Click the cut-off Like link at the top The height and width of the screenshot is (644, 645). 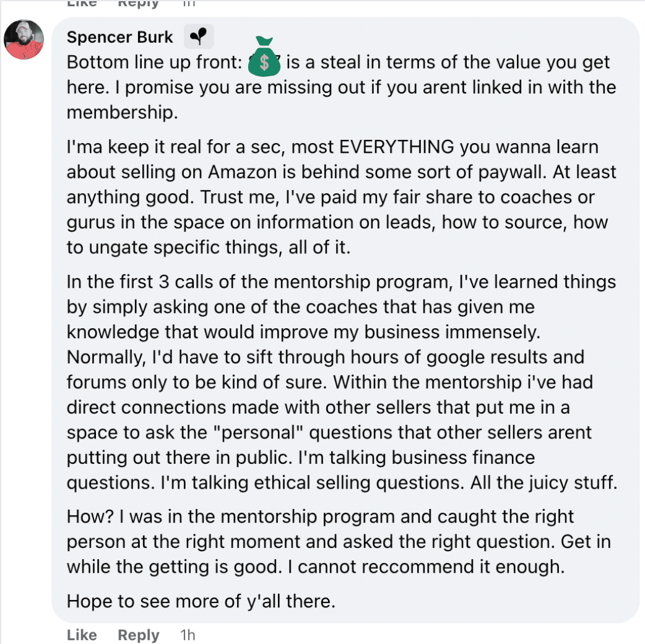click(x=82, y=3)
